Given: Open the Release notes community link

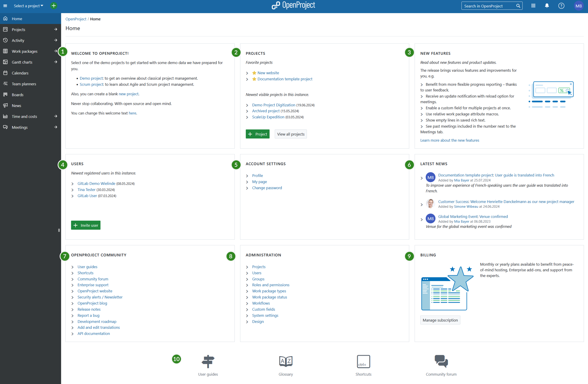Looking at the screenshot, I should coord(89,309).
